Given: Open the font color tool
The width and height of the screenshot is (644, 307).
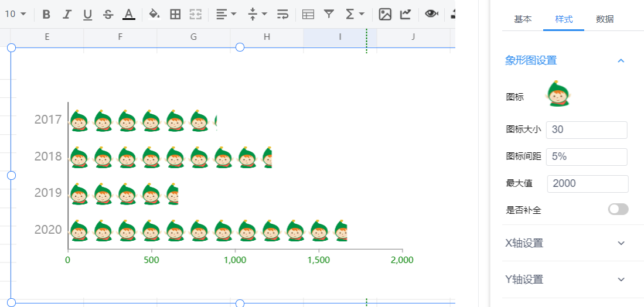Looking at the screenshot, I should (129, 15).
